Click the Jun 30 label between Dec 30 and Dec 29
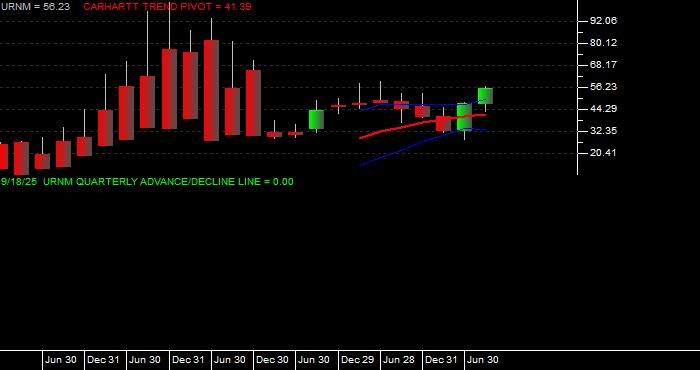 click(314, 360)
